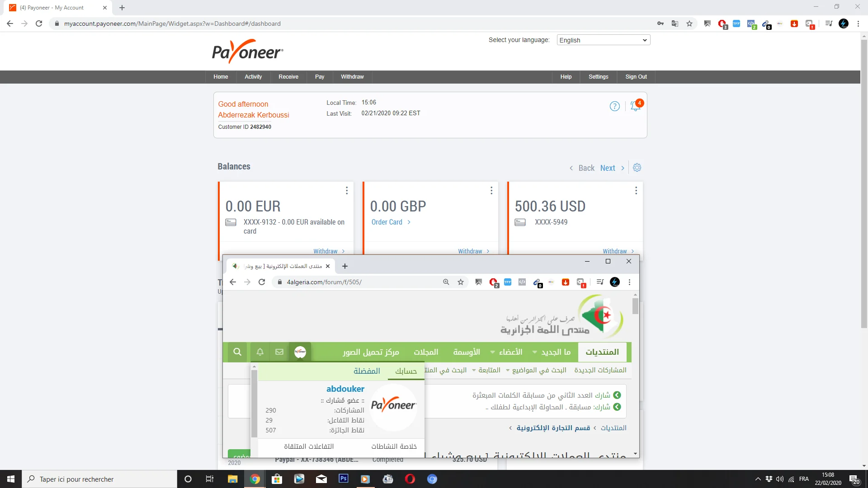Image resolution: width=868 pixels, height=488 pixels.
Task: Open Photoshop from the Windows taskbar
Action: [x=343, y=479]
